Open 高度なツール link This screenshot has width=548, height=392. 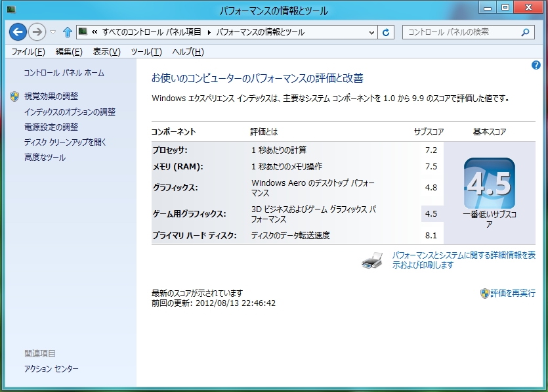tap(45, 158)
